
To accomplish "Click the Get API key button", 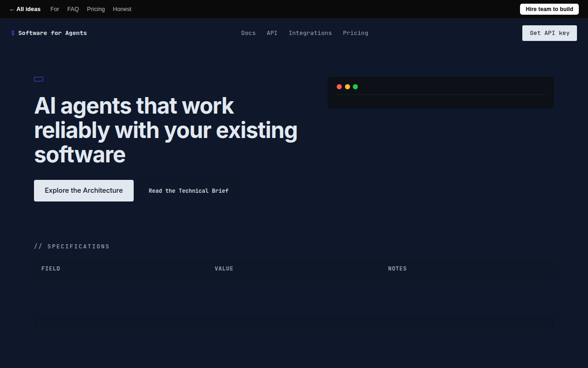I will pyautogui.click(x=549, y=33).
